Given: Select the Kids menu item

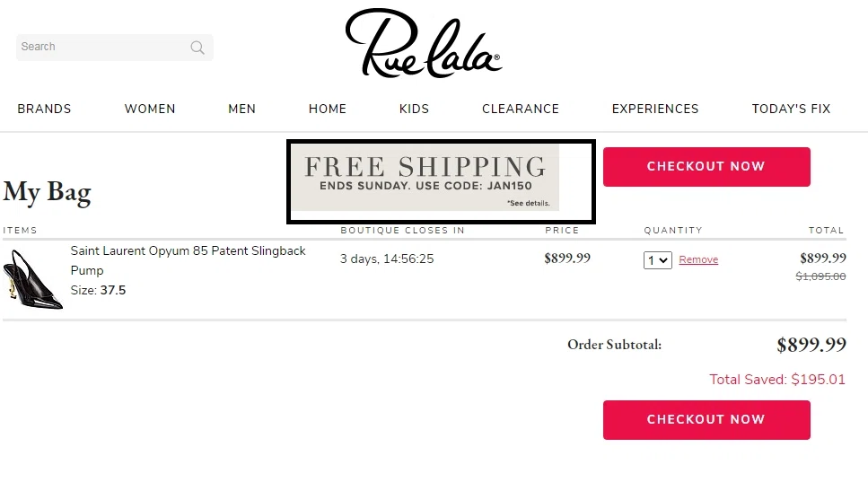Looking at the screenshot, I should coord(414,109).
